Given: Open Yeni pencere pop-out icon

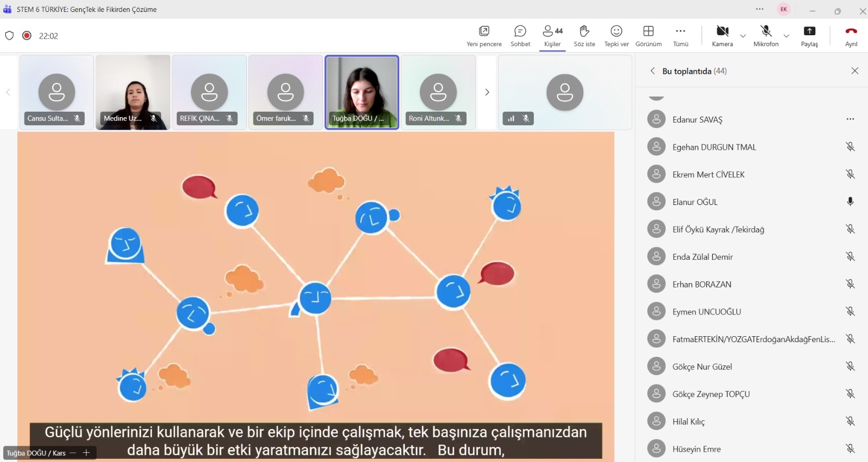Looking at the screenshot, I should [x=484, y=36].
